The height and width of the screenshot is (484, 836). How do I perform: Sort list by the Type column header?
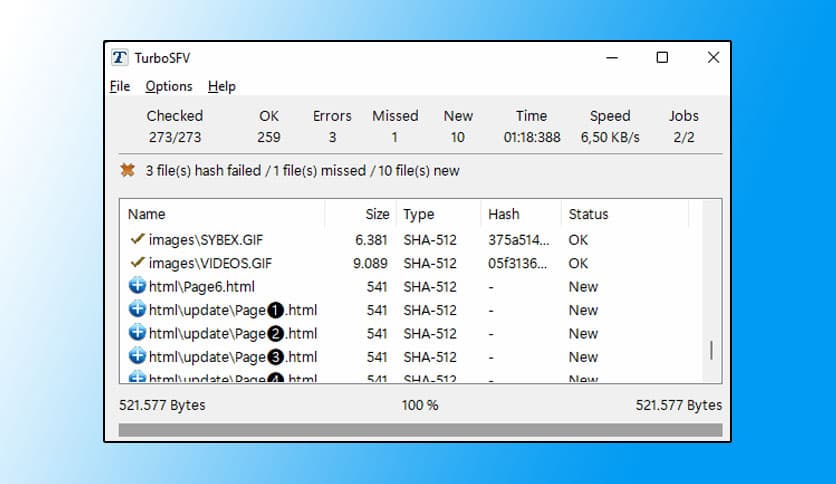point(439,214)
